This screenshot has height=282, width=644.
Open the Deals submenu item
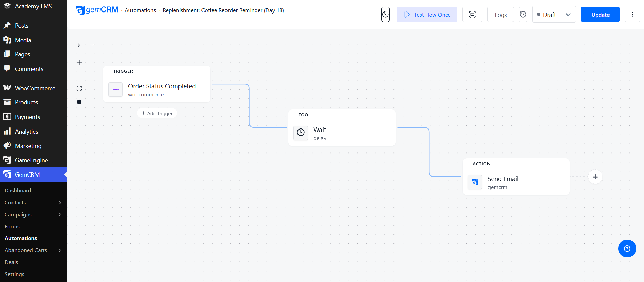[11, 262]
